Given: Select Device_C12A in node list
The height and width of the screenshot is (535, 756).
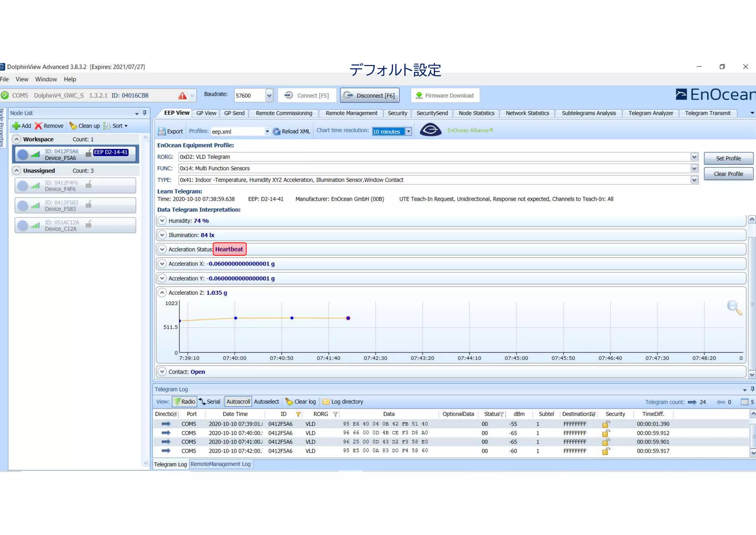Looking at the screenshot, I should (75, 226).
